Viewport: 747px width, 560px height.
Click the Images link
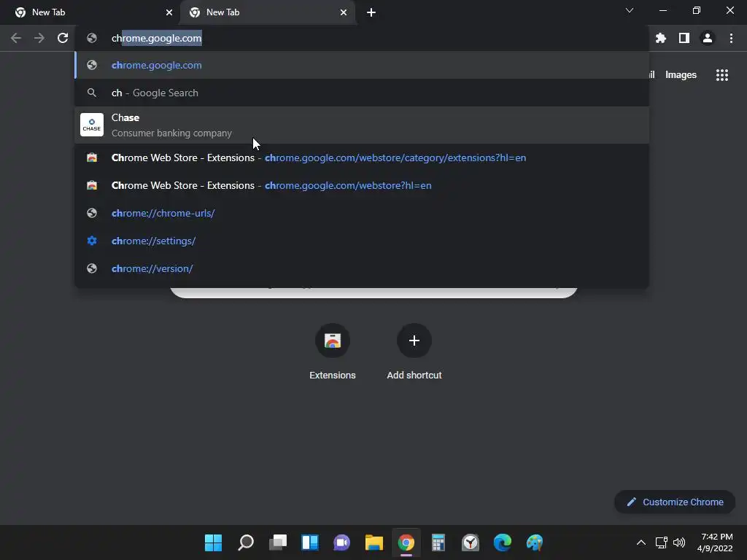[681, 75]
